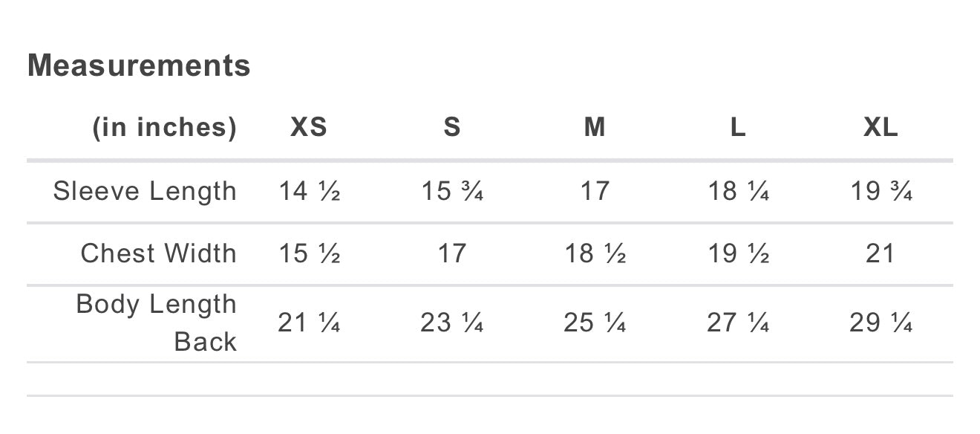Click M chest width value 18 ½
The width and height of the screenshot is (980, 434).
tap(595, 253)
